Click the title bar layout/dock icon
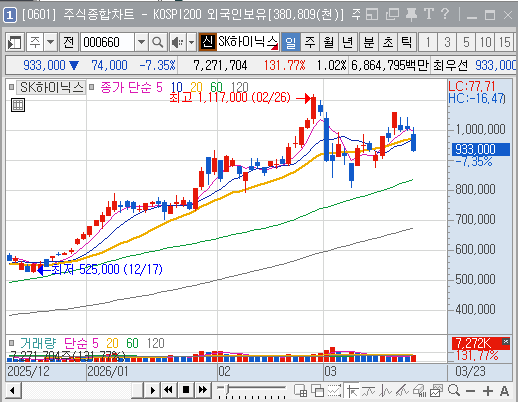The height and width of the screenshot is (402, 518). click(x=372, y=15)
